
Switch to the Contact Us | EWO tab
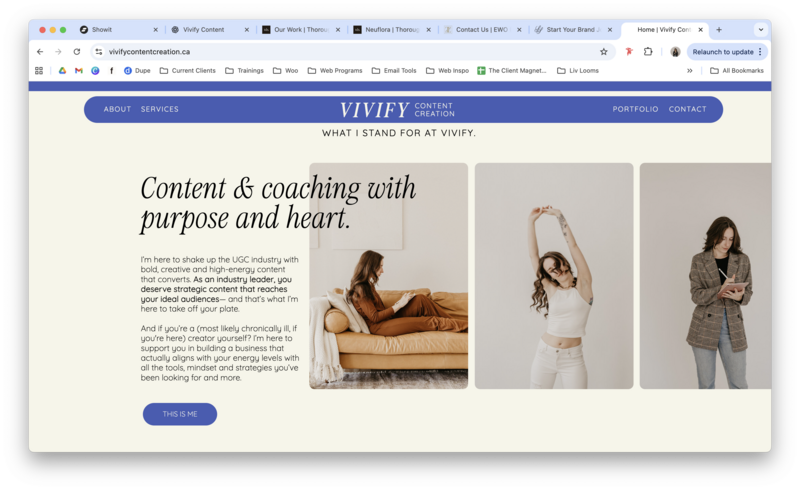point(483,30)
